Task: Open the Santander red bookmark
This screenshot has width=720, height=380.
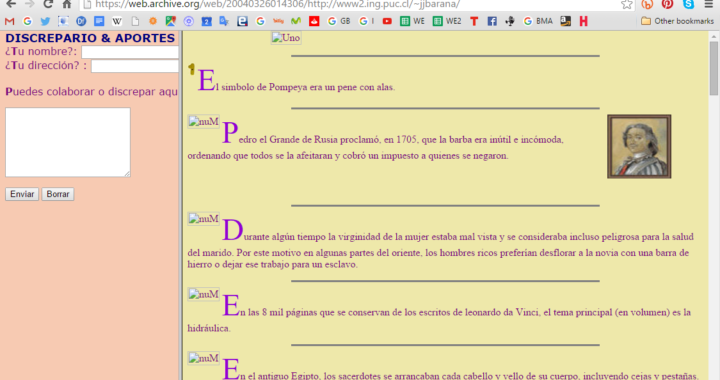Action: (x=314, y=21)
